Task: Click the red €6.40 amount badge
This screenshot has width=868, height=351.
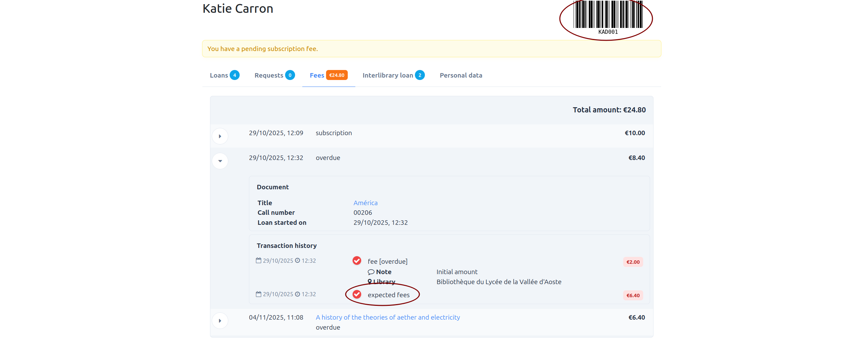Action: (x=633, y=295)
